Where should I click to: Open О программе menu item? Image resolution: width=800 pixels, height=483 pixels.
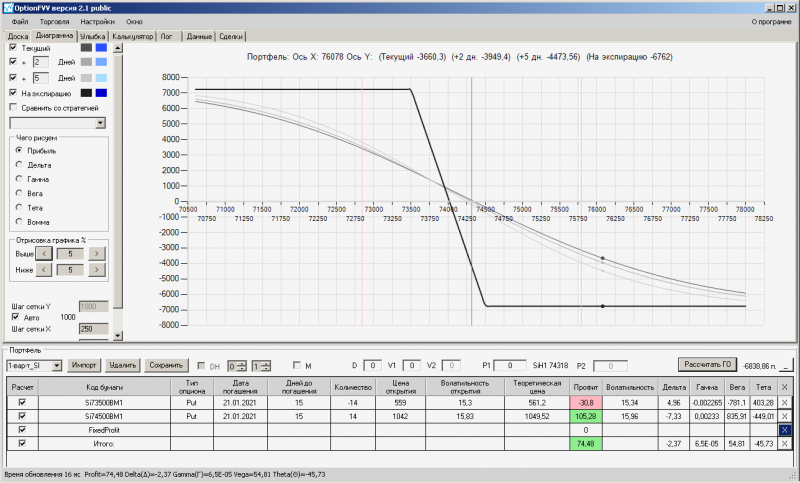tap(771, 22)
